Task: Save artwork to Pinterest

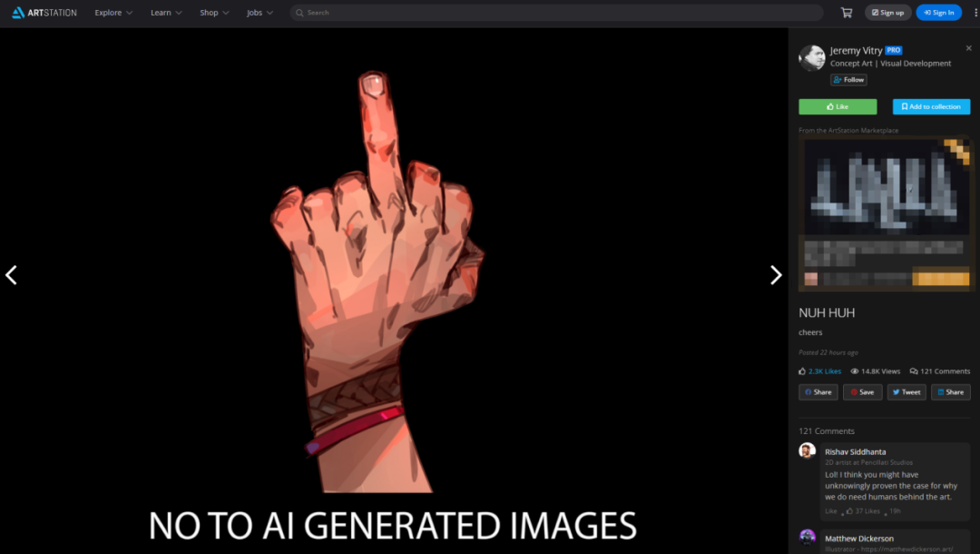Action: [x=863, y=392]
